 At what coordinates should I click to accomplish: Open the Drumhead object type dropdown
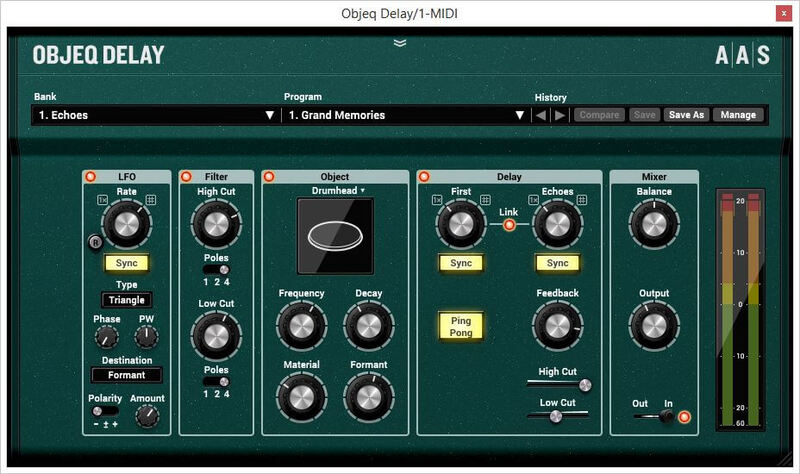click(x=335, y=190)
